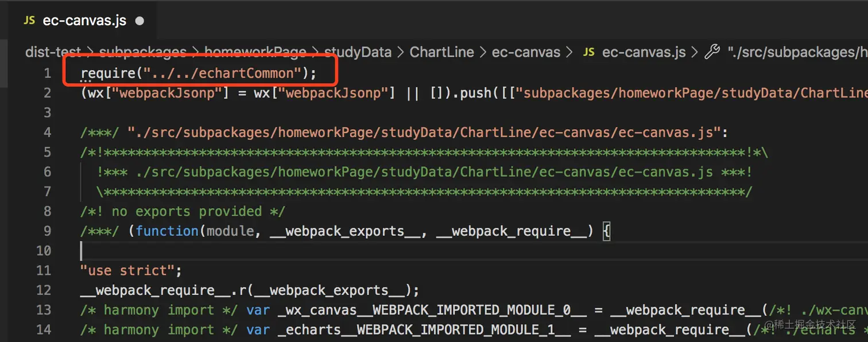Click line number 2 in the gutter

point(48,93)
